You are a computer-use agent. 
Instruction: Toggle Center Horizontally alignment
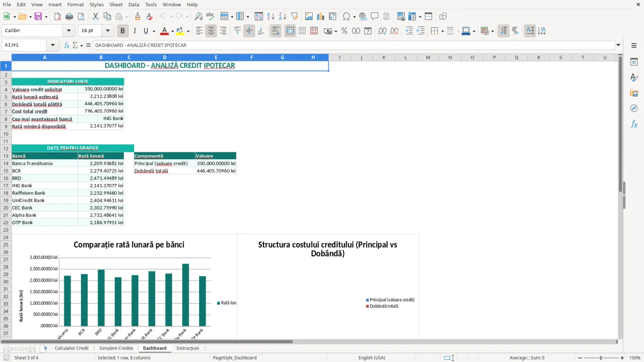(x=211, y=31)
